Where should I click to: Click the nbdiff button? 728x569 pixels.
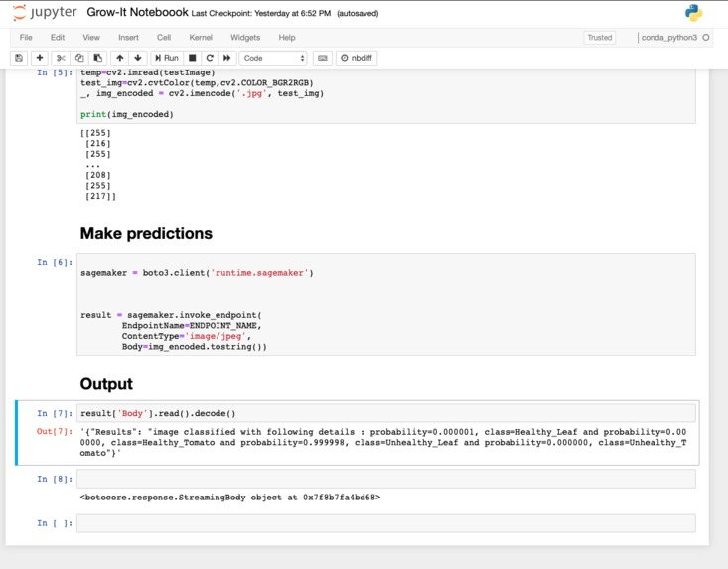coord(357,58)
